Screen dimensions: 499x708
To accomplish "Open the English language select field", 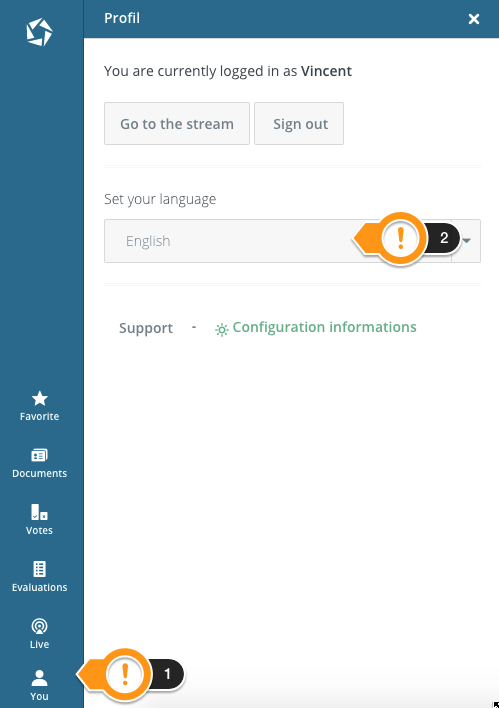I will (x=292, y=241).
